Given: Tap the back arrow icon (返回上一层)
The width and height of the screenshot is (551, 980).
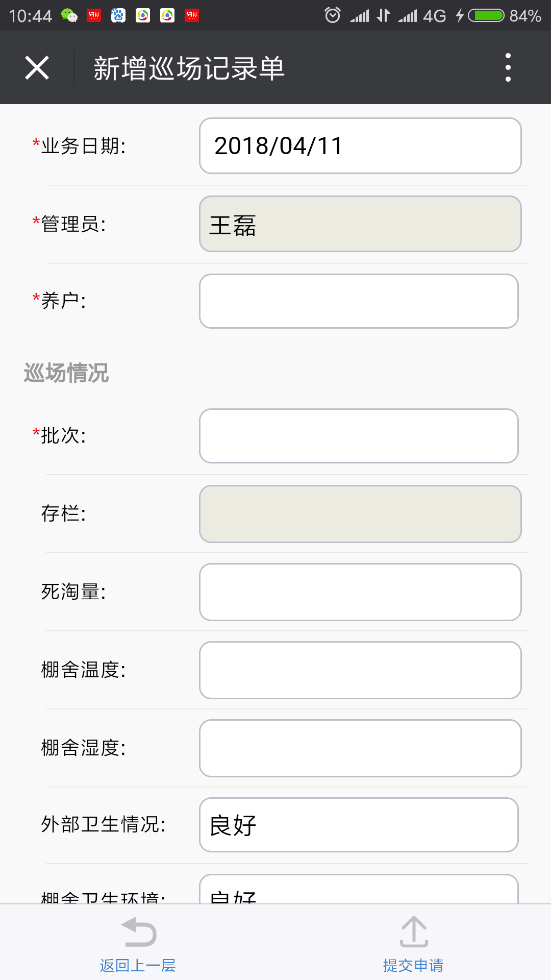Looking at the screenshot, I should click(138, 932).
